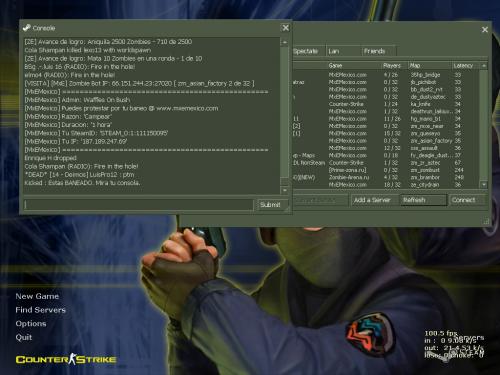The image size is (500, 375).
Task: Close the server browser window
Action: 485,30
